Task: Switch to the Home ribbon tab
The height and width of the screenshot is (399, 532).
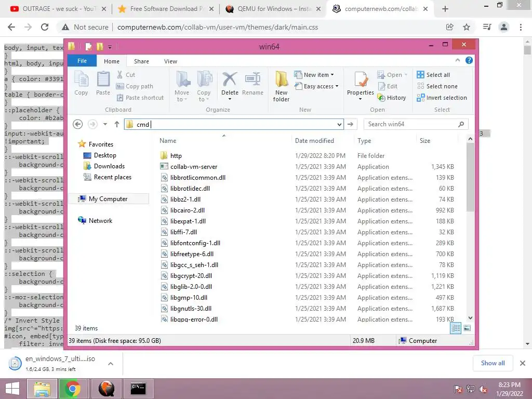Action: (x=112, y=61)
